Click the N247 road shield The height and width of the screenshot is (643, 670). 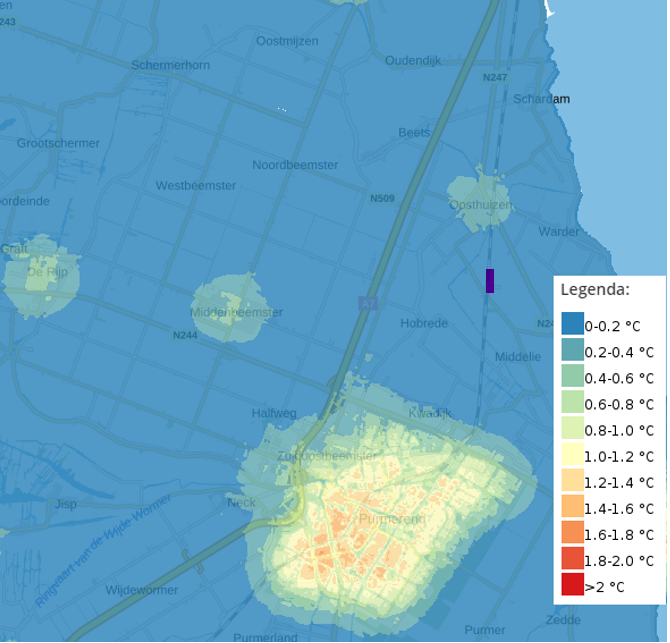coord(495,77)
